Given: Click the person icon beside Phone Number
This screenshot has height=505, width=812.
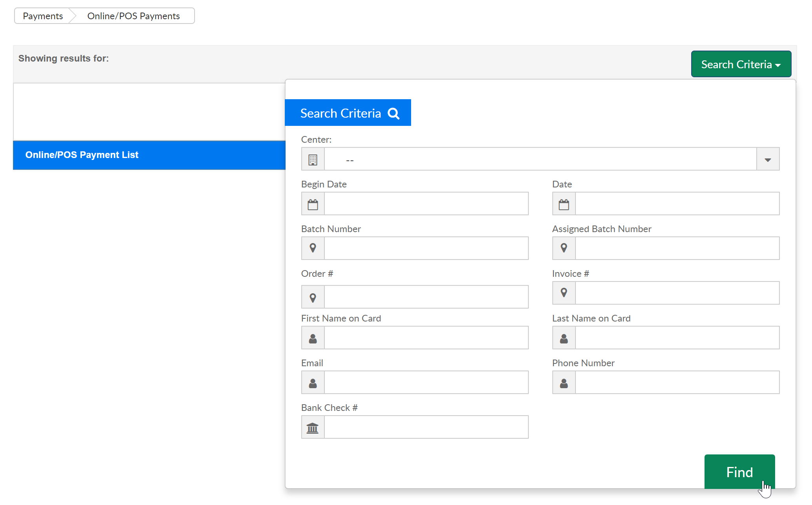Looking at the screenshot, I should [x=564, y=383].
